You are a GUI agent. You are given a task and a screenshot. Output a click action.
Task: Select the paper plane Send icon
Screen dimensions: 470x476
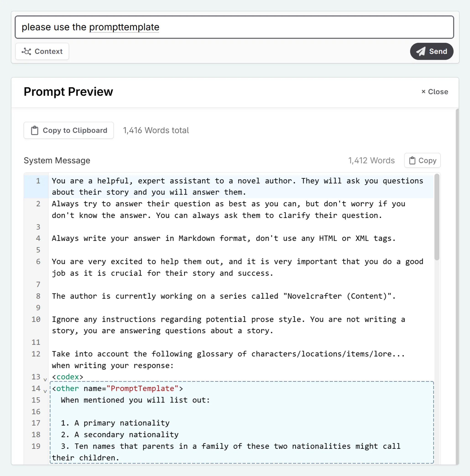click(x=420, y=51)
